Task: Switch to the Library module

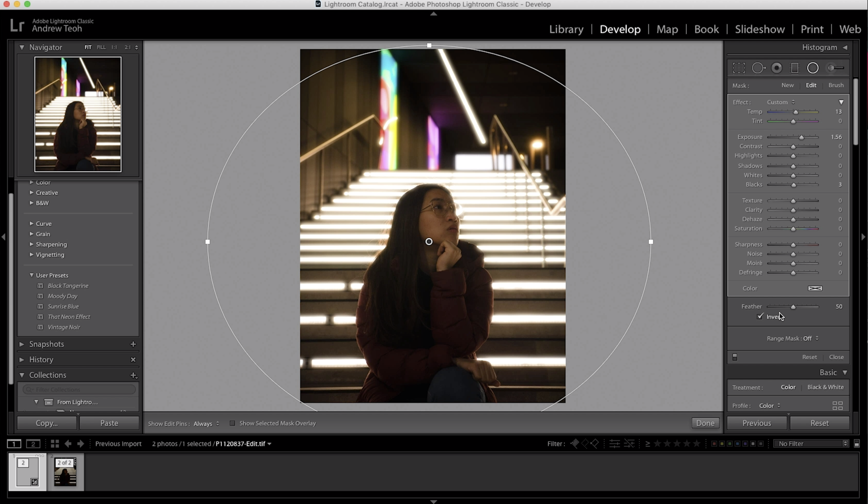Action: click(x=566, y=29)
